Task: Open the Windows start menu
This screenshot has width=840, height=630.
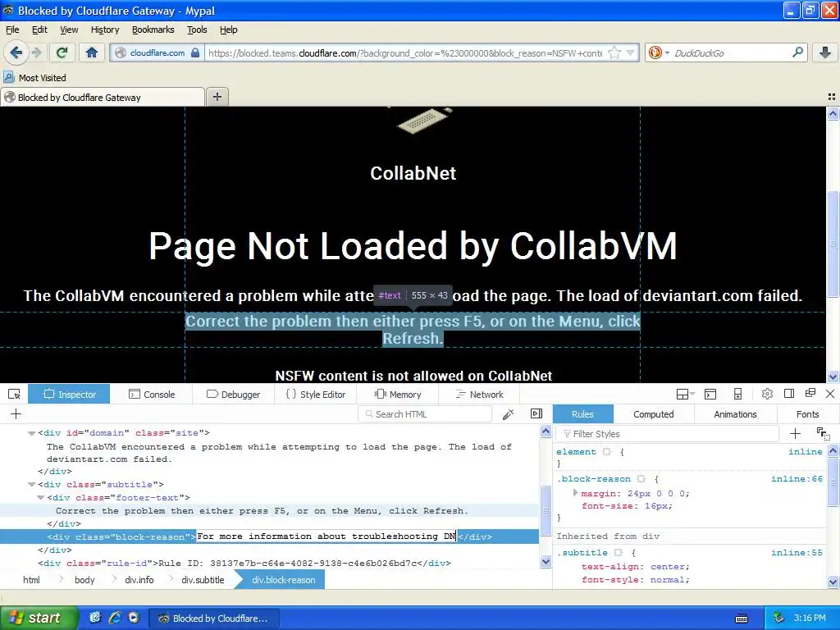Action: tap(39, 619)
